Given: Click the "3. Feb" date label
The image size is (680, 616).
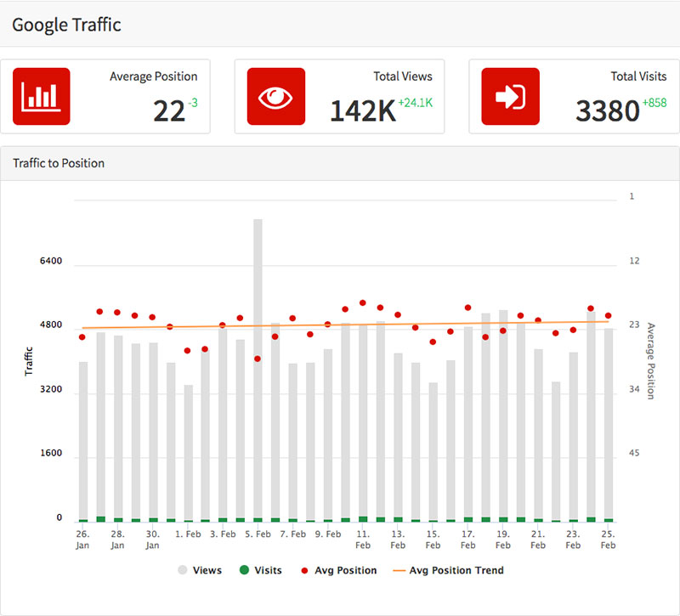Looking at the screenshot, I should click(x=223, y=534).
